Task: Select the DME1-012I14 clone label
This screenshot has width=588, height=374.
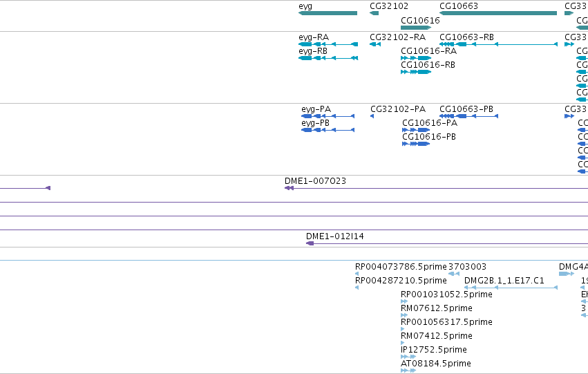Action: 335,236
